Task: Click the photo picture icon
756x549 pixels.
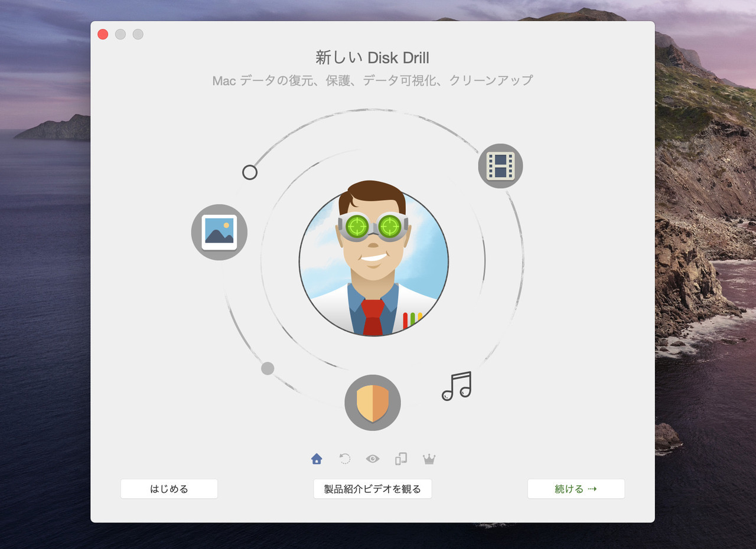Action: 219,232
